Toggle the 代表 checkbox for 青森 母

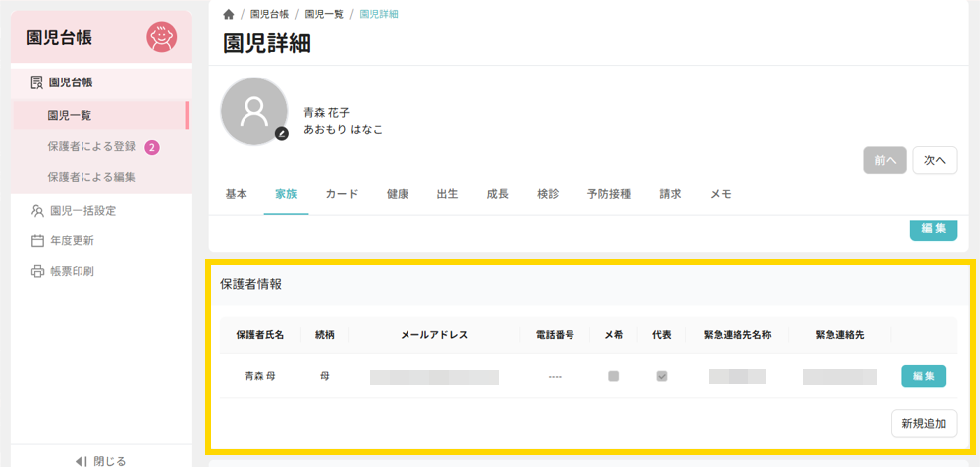(662, 376)
